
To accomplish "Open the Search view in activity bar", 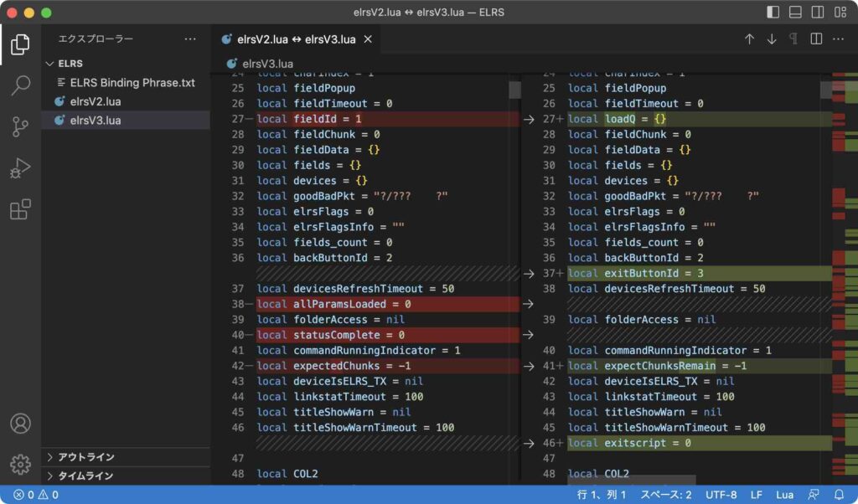I will pyautogui.click(x=20, y=85).
